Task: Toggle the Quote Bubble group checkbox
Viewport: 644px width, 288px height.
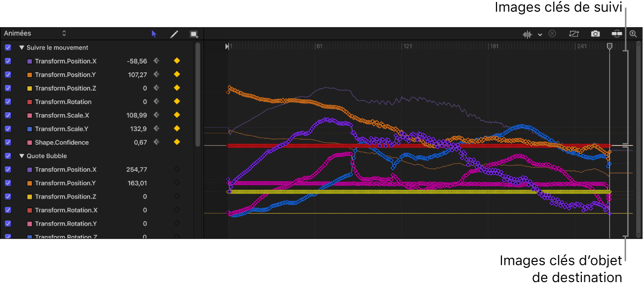Action: coord(7,156)
